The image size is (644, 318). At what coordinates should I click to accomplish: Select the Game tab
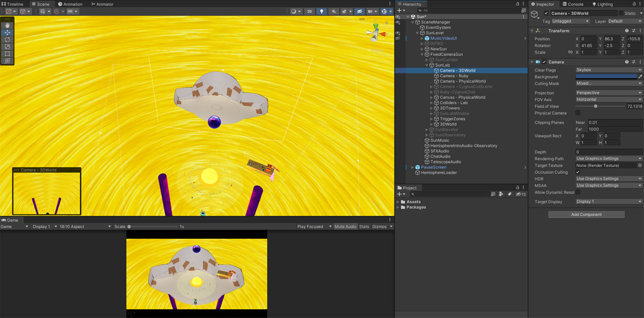tap(10, 220)
